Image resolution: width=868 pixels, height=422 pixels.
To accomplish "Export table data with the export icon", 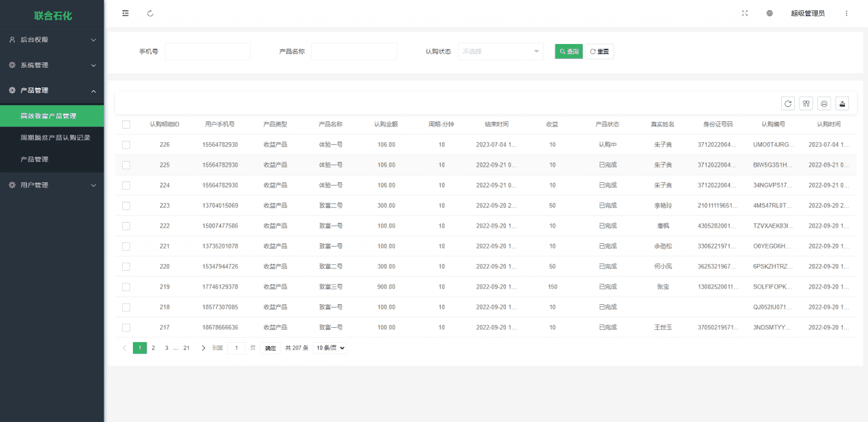I will [x=842, y=104].
